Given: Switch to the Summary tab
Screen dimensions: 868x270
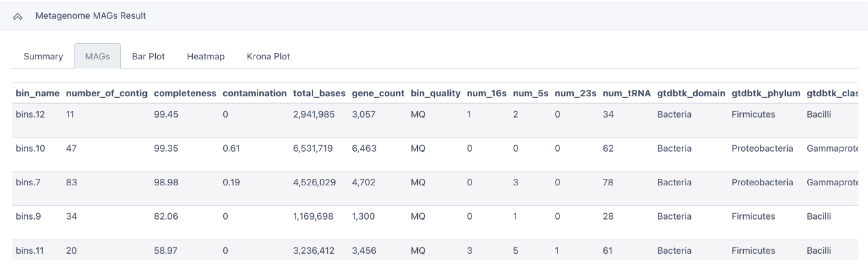Looking at the screenshot, I should [43, 56].
